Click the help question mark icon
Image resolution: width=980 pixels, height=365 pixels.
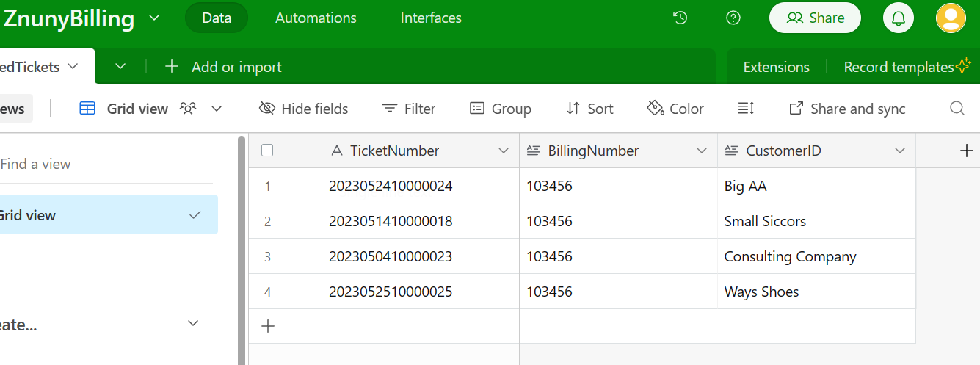pyautogui.click(x=733, y=18)
